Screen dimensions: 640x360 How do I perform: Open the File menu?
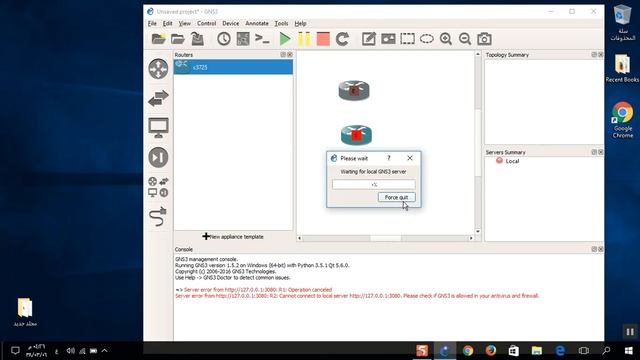click(x=152, y=24)
